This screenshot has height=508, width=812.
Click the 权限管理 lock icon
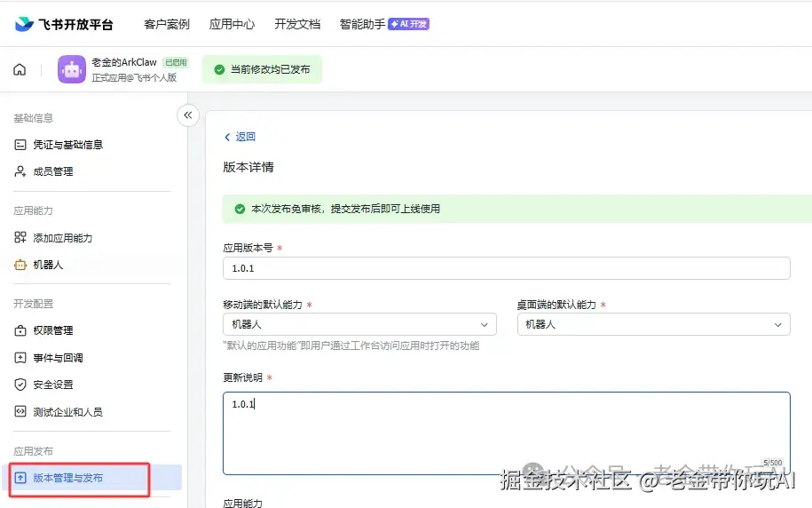click(20, 330)
